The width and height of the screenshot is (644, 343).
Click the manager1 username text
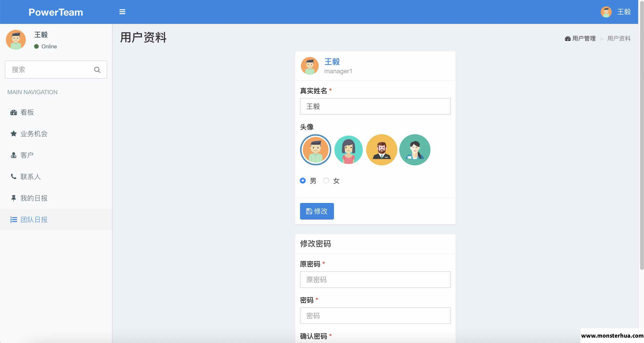[338, 71]
